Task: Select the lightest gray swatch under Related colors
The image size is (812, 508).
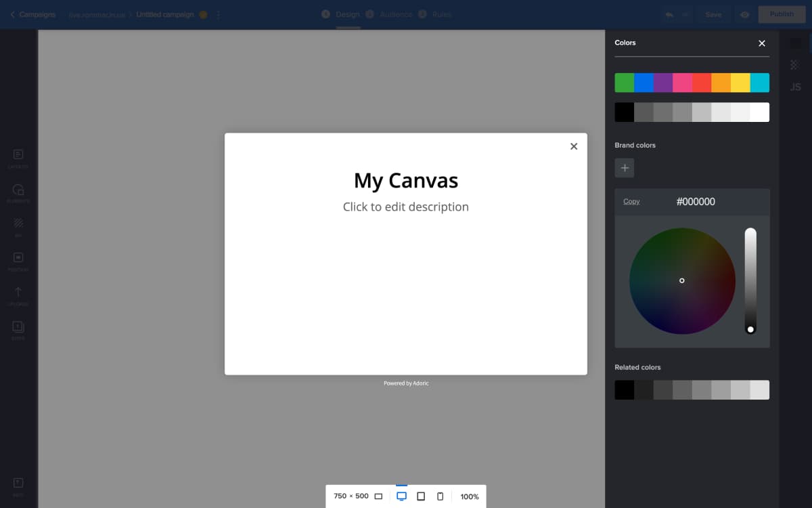Action: tap(759, 390)
